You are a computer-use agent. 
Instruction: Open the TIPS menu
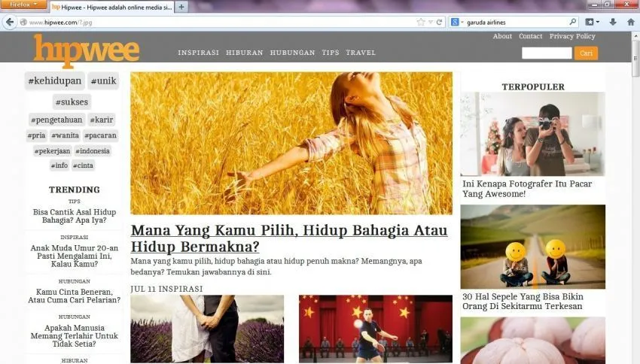point(331,53)
